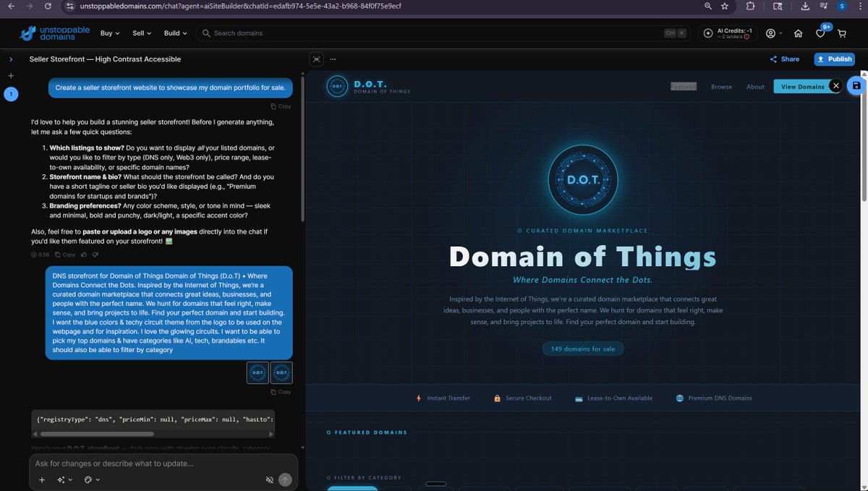This screenshot has width=868, height=491.
Task: Publish the storefront site
Action: (x=834, y=59)
